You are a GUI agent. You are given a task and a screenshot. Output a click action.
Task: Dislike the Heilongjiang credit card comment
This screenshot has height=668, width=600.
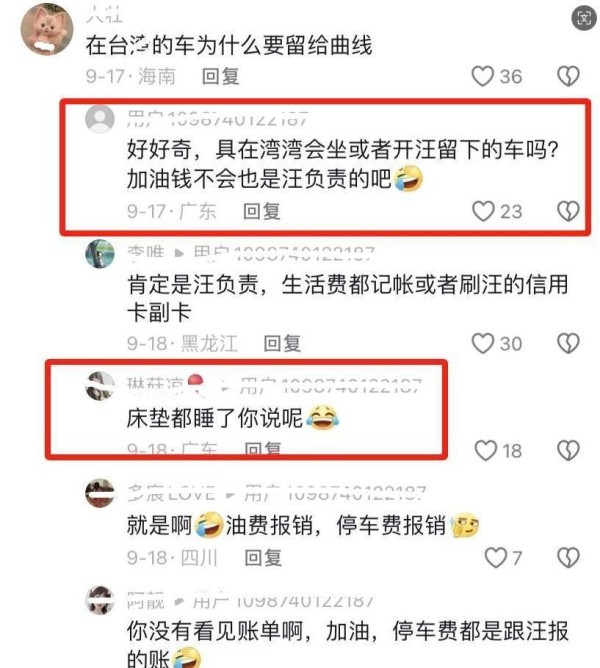pyautogui.click(x=568, y=343)
